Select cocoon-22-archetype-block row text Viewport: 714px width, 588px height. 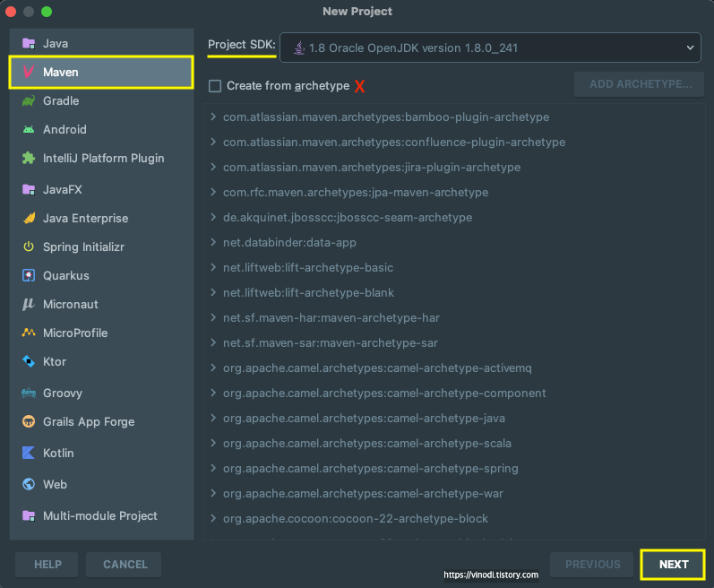pos(355,518)
